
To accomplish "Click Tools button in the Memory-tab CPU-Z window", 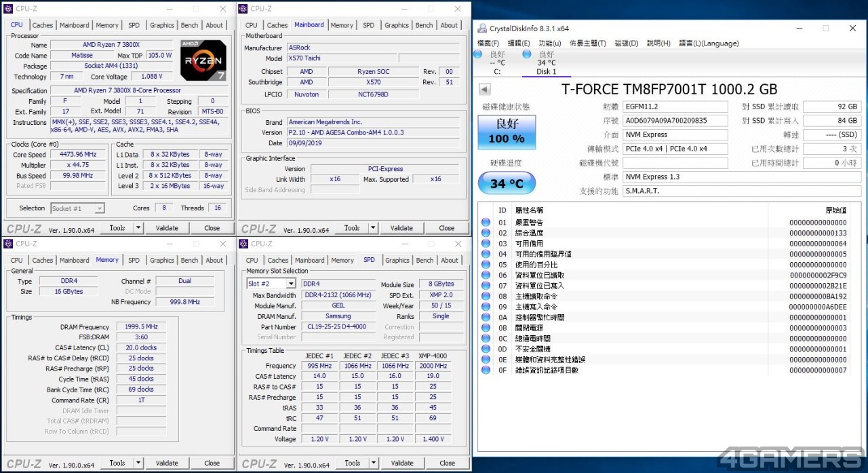I will pyautogui.click(x=117, y=463).
